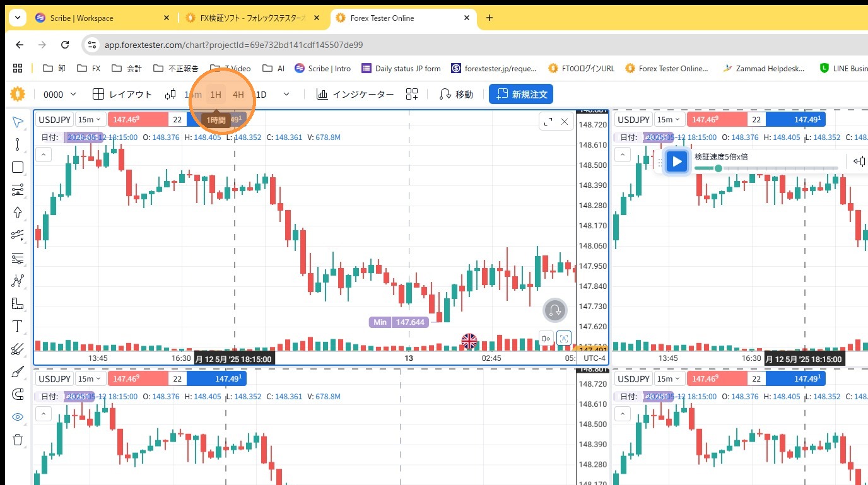Open the 15m timeframe dropdown in bottom-left chart
Image resolution: width=868 pixels, height=485 pixels.
point(90,379)
